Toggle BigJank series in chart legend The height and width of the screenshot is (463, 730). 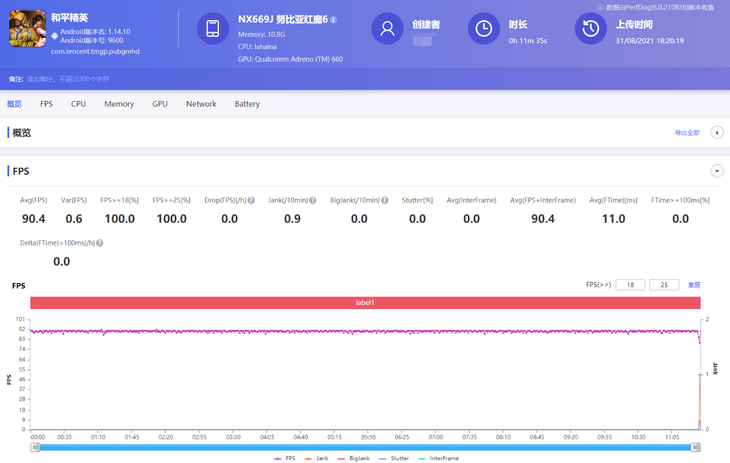(353, 458)
